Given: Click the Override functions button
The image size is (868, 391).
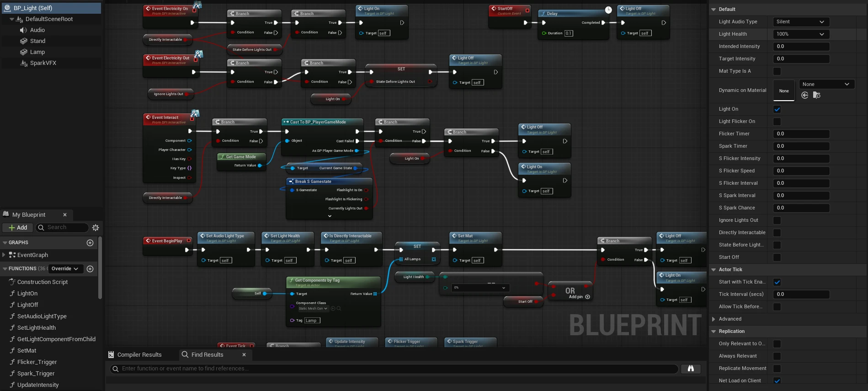Looking at the screenshot, I should [65, 269].
